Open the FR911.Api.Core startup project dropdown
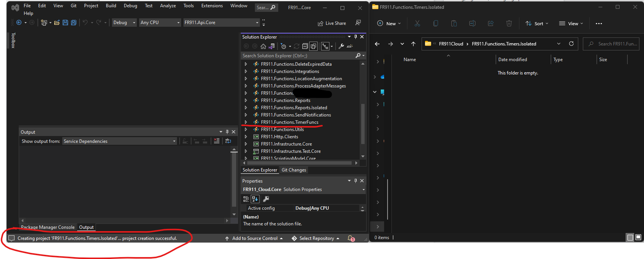Screen dimensions: 644x259 pyautogui.click(x=221, y=23)
